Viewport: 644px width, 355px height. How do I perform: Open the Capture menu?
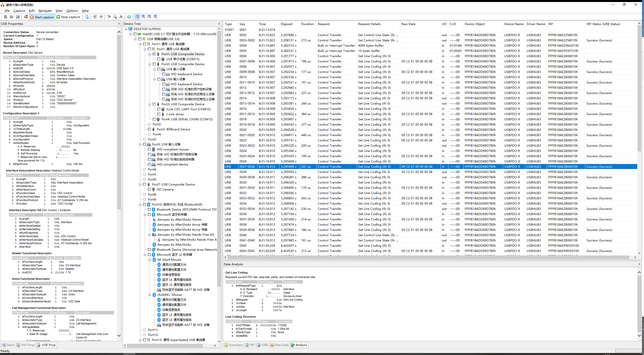19,11
